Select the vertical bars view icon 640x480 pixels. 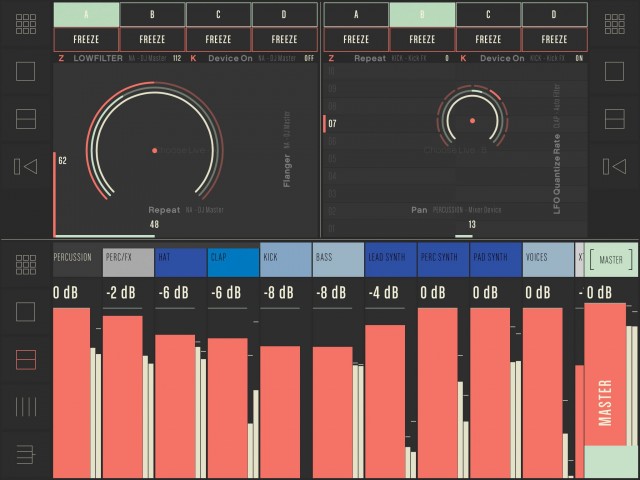tap(26, 406)
